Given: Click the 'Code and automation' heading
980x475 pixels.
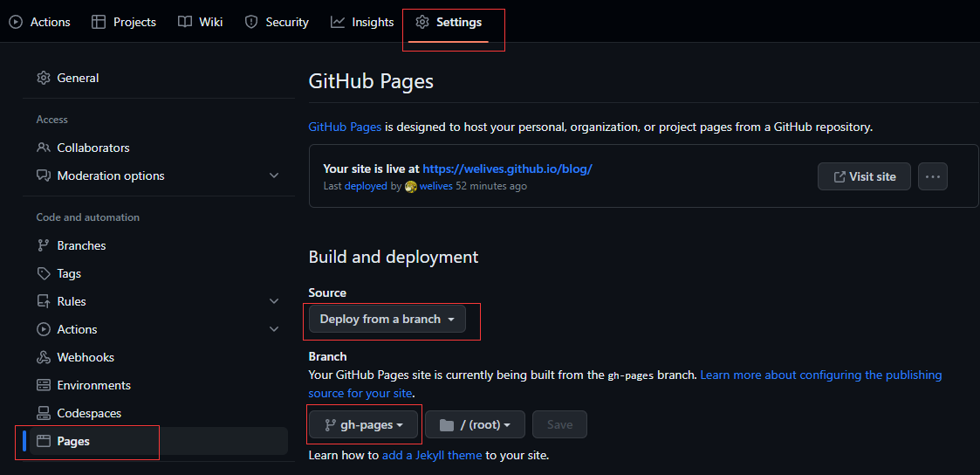Looking at the screenshot, I should pyautogui.click(x=87, y=217).
